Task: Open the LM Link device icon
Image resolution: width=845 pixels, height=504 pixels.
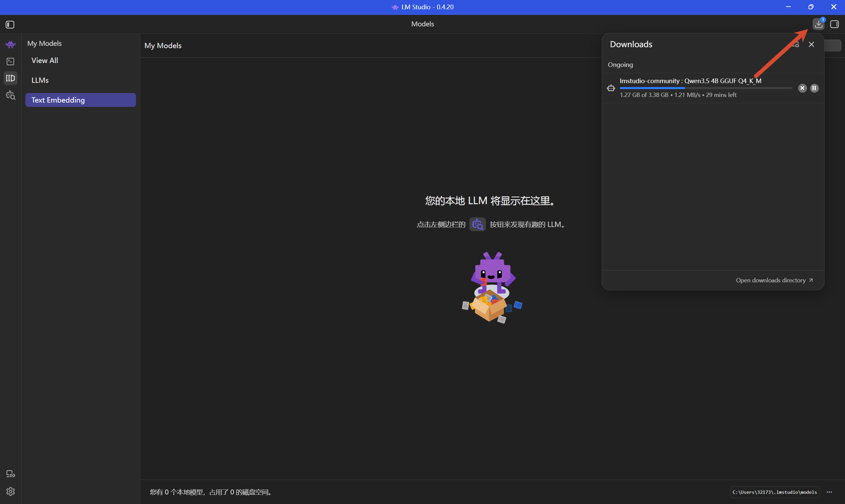Action: coord(11,474)
